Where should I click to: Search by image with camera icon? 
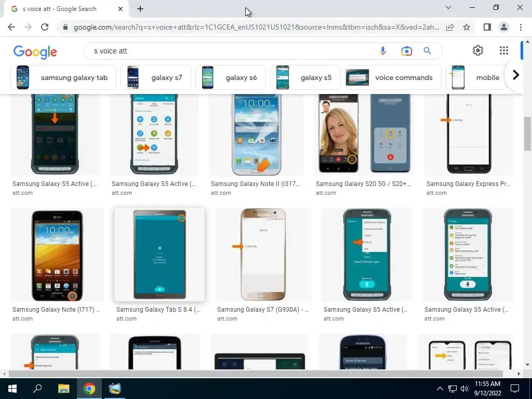406,51
